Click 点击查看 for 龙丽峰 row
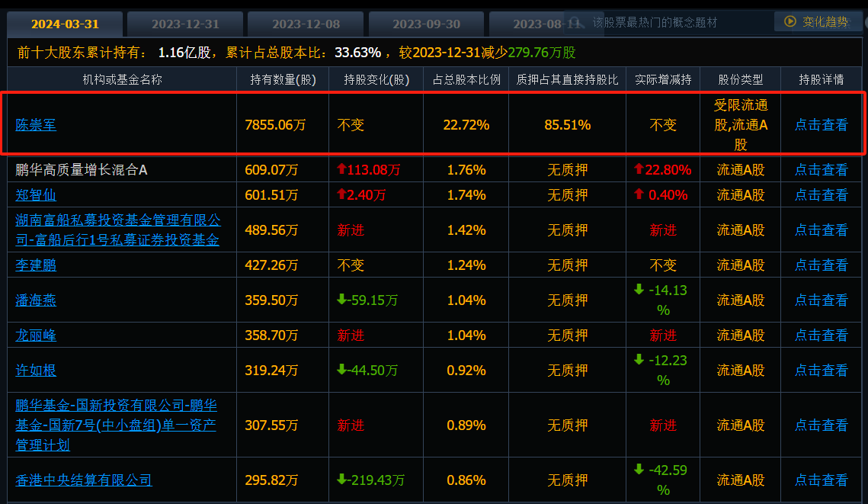The height and width of the screenshot is (504, 868). pos(821,335)
